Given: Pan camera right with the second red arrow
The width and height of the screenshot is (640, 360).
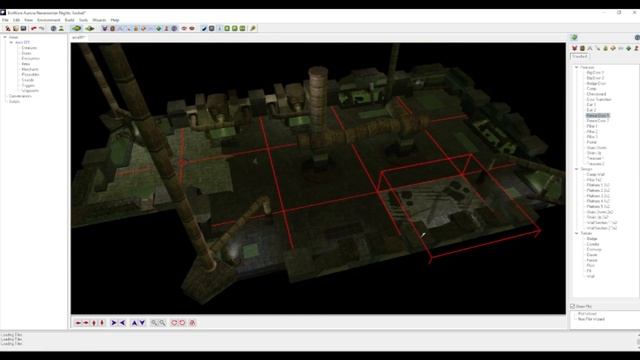Looking at the screenshot, I should point(86,323).
